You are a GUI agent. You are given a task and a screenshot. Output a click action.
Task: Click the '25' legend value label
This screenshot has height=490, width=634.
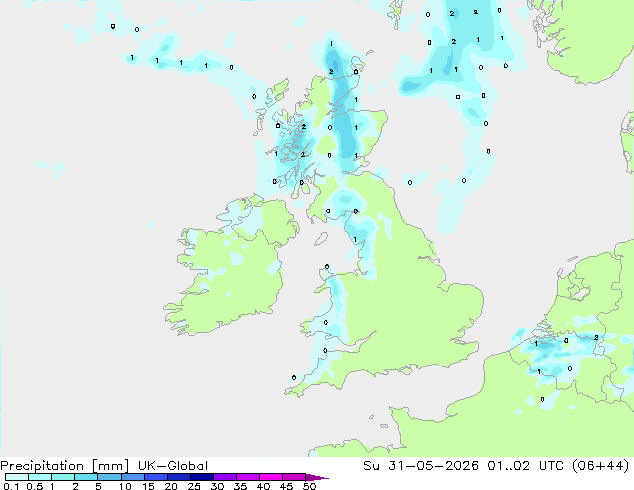tap(194, 486)
